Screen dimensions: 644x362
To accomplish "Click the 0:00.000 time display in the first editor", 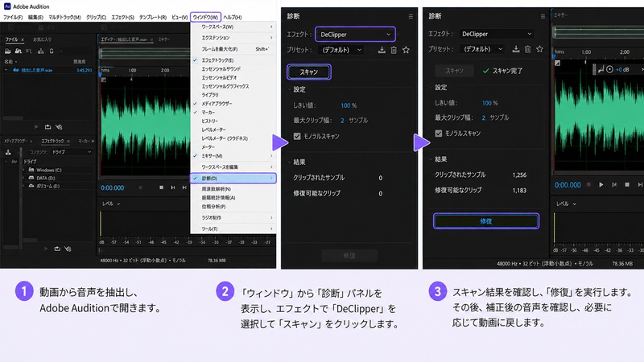I will 113,188.
